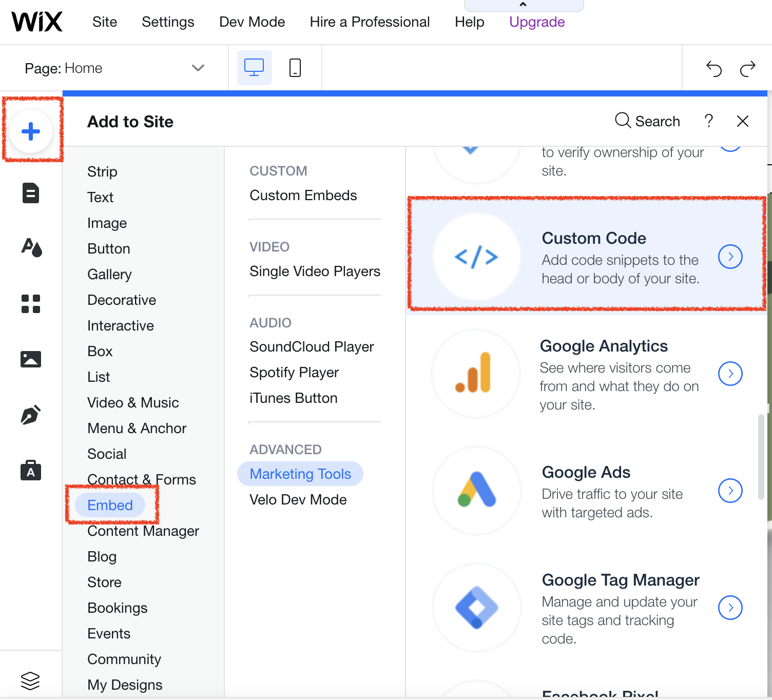
Task: Select Interactive category
Action: click(121, 325)
